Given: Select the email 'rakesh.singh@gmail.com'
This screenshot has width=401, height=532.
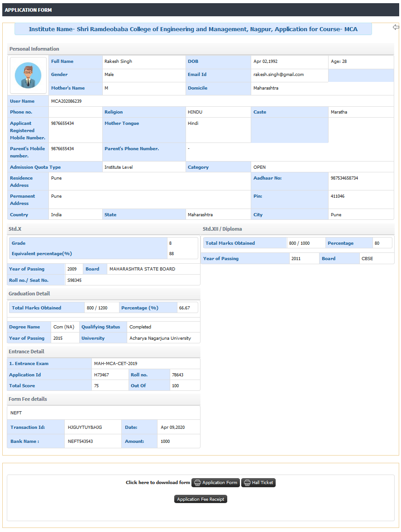Looking at the screenshot, I should click(278, 75).
